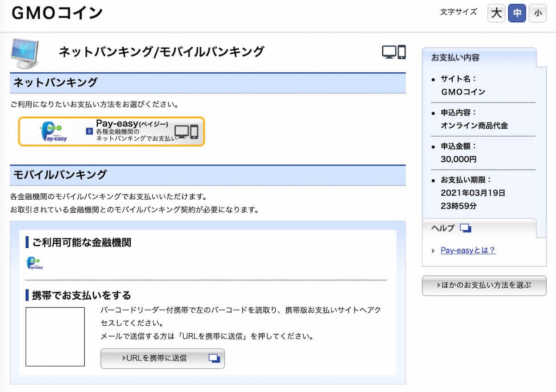Select the お支払い内容 tab header
This screenshot has width=556, height=392.
[479, 57]
